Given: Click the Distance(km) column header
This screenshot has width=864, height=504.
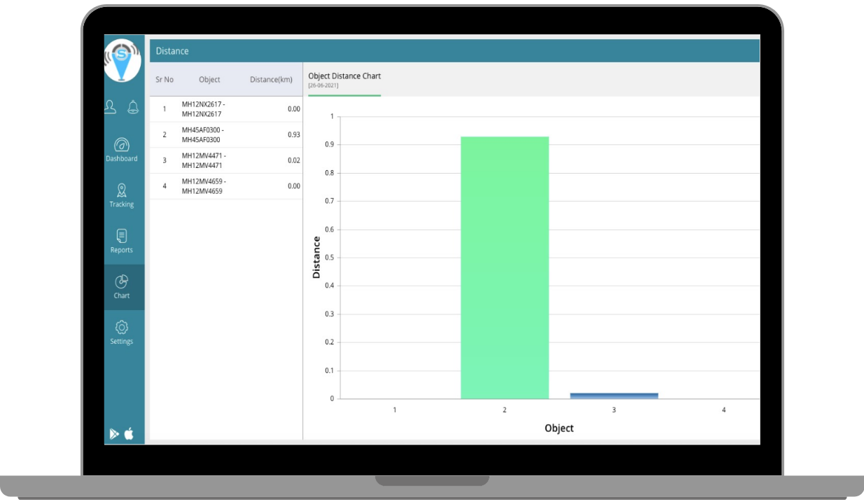Looking at the screenshot, I should click(x=271, y=80).
